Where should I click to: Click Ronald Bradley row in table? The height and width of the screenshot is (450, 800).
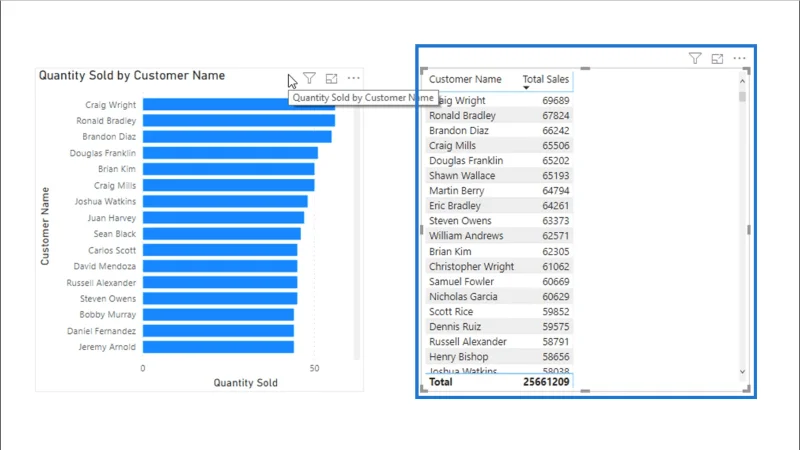pos(498,116)
